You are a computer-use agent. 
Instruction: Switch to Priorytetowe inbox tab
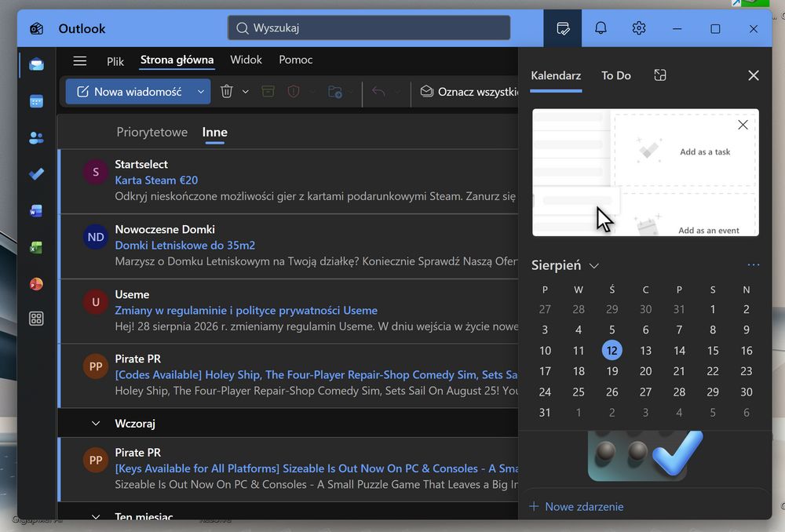(x=152, y=132)
